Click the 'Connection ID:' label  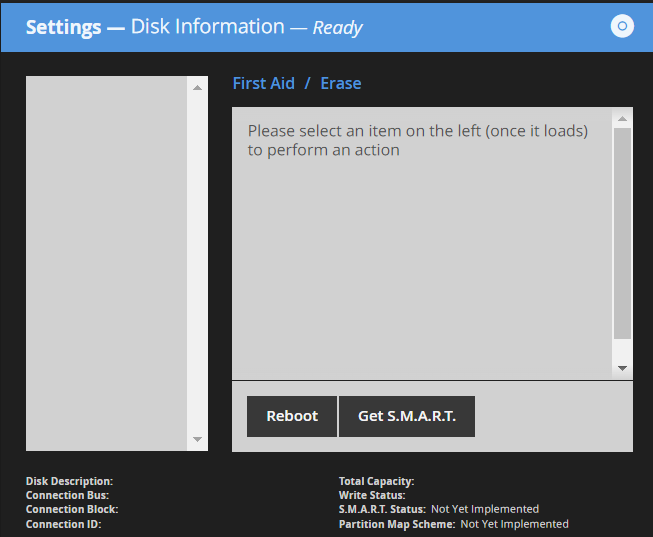[x=63, y=524]
